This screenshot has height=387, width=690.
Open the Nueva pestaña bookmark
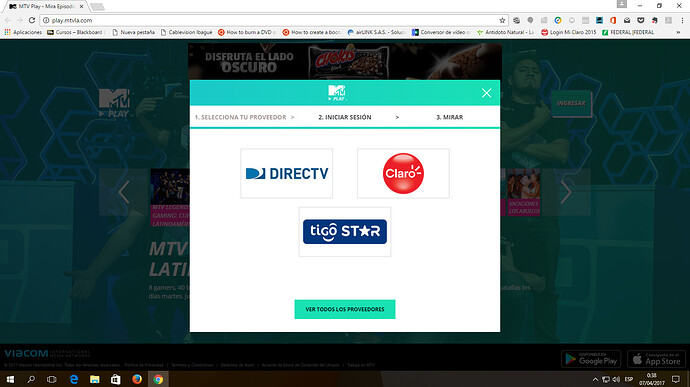tap(134, 32)
